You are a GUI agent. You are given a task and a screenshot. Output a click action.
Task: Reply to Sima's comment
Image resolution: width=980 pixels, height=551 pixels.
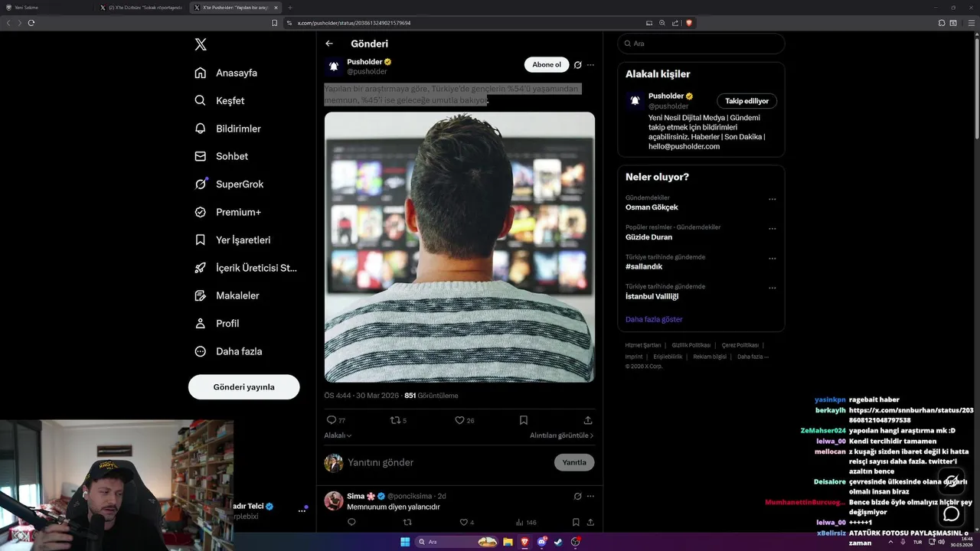click(351, 522)
